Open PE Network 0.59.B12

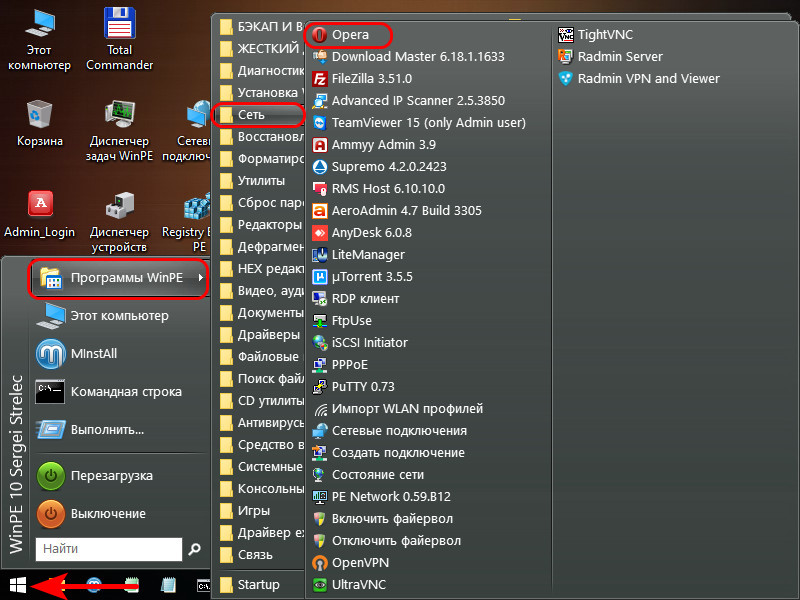[x=382, y=496]
